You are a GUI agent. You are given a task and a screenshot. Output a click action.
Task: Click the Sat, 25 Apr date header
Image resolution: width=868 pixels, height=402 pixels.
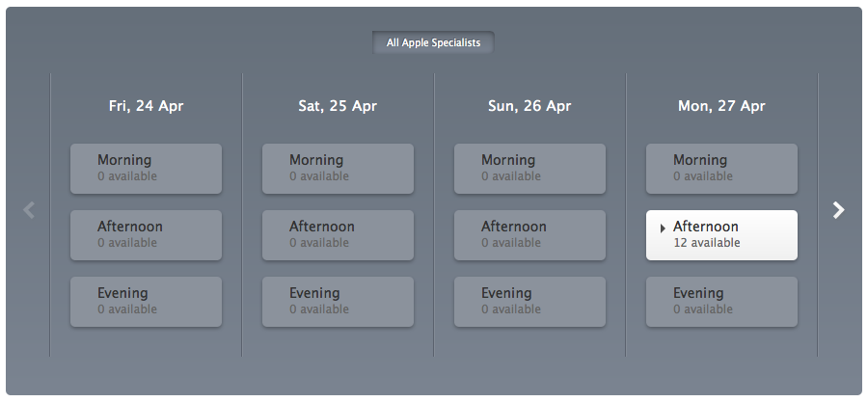tap(338, 106)
